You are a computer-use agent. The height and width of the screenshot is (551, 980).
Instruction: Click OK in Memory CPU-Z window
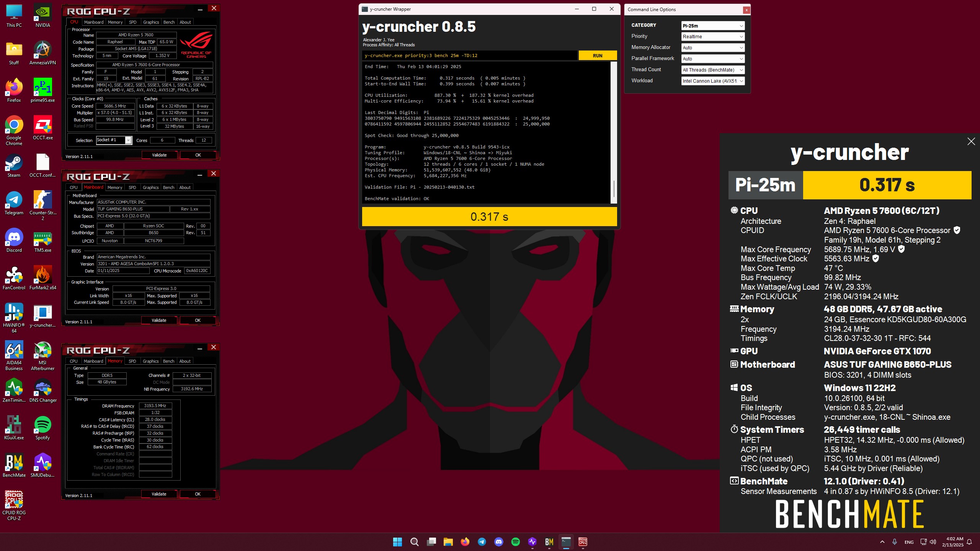198,494
